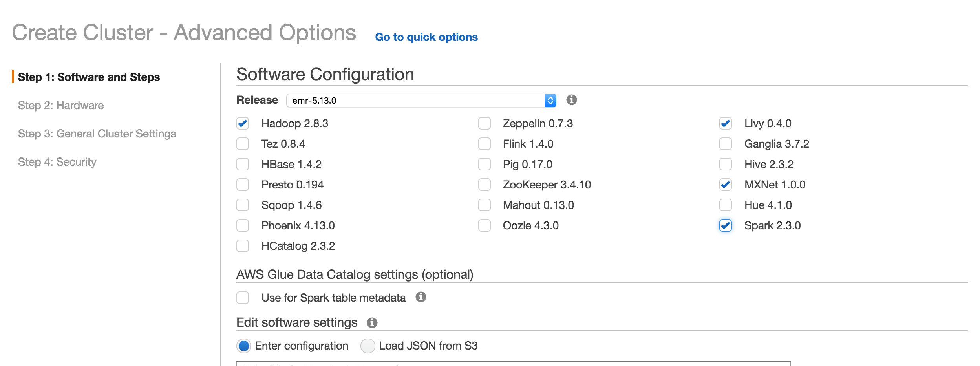This screenshot has width=980, height=366.
Task: Enable the Zeppelin 0.7.3 checkbox
Action: (x=484, y=123)
